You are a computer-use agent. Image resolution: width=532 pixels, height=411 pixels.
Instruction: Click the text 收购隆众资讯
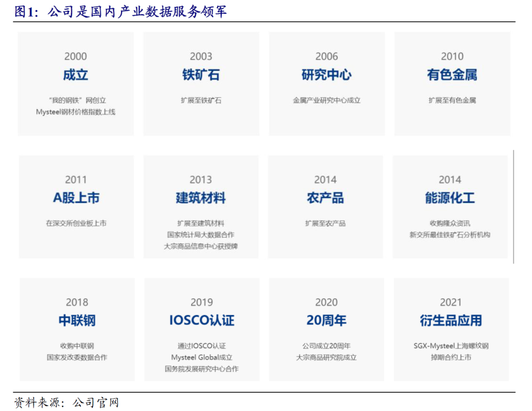click(x=450, y=223)
